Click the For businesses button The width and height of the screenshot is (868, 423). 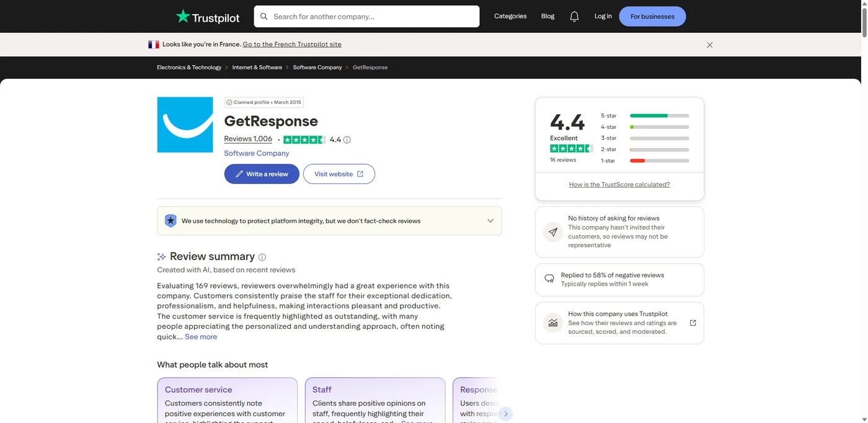pos(652,17)
